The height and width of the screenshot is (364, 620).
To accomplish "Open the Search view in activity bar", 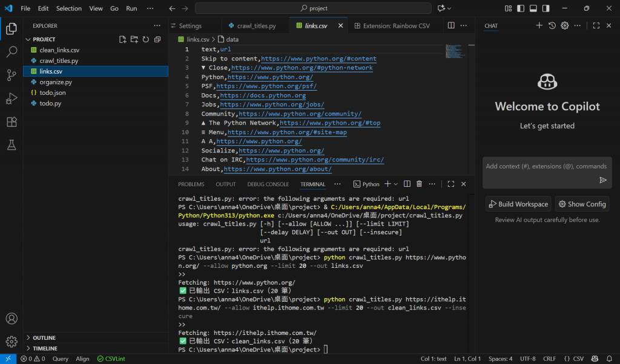I will 12,52.
